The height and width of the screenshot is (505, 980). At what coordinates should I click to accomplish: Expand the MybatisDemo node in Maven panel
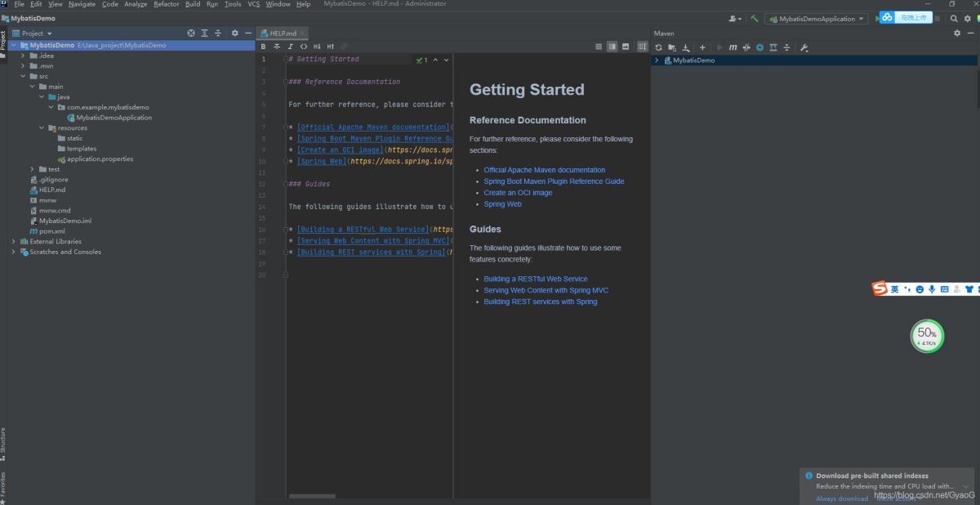656,60
